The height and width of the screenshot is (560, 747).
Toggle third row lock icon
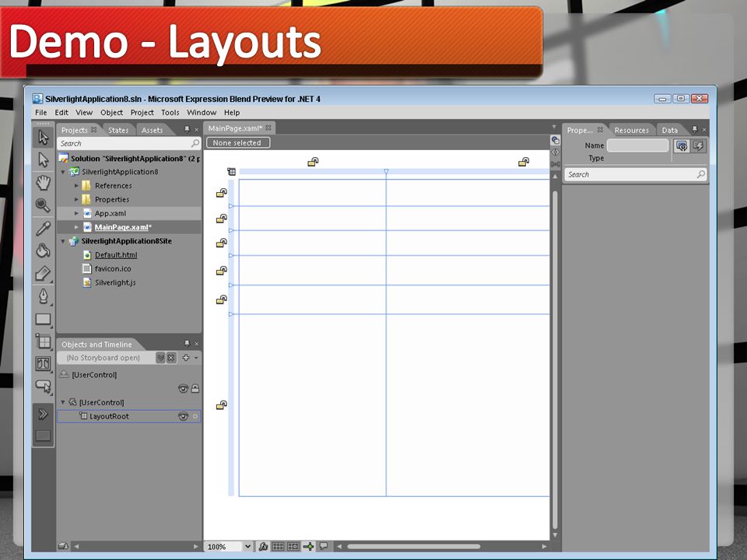[x=222, y=243]
